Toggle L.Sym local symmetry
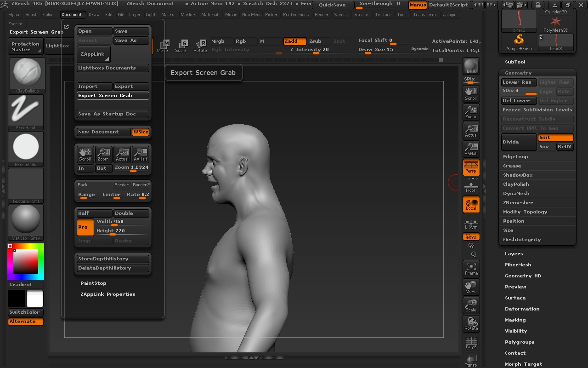588x368 pixels. [471, 224]
